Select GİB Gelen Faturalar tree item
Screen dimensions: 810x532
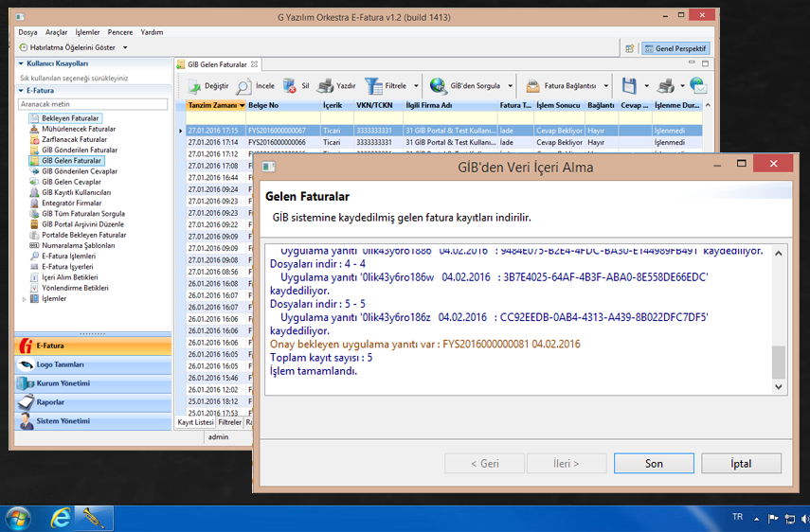point(71,161)
